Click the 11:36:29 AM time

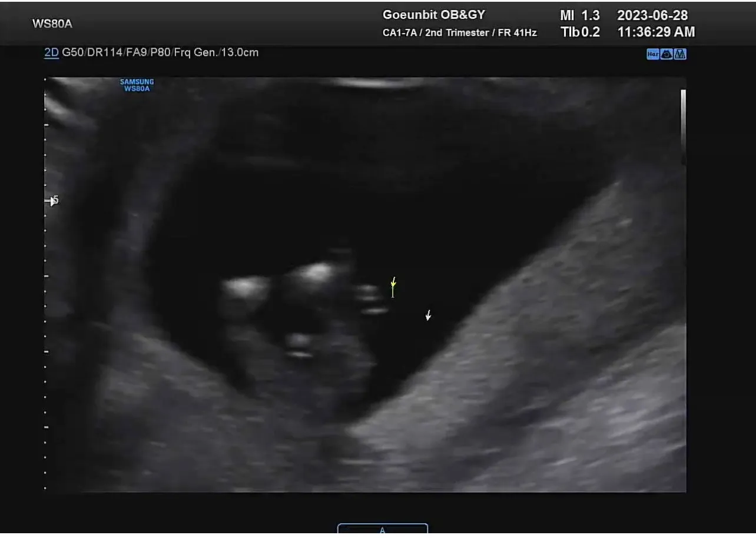656,32
